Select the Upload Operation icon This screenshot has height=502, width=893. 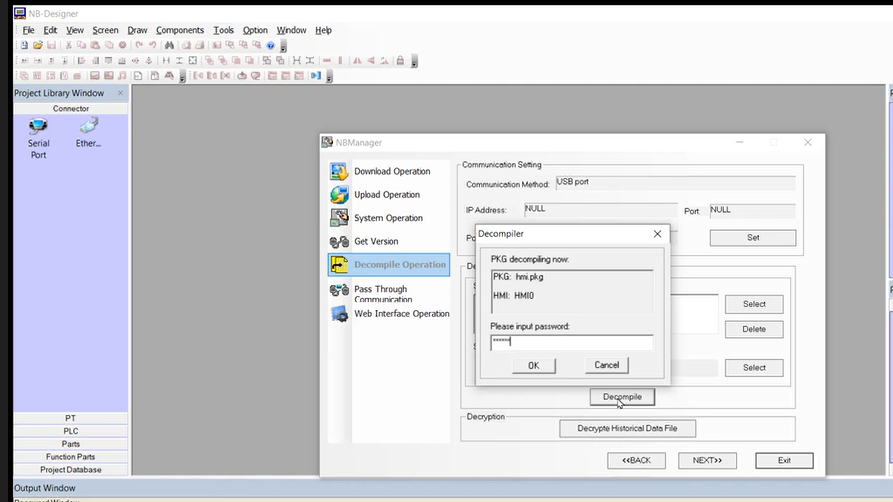(x=339, y=195)
